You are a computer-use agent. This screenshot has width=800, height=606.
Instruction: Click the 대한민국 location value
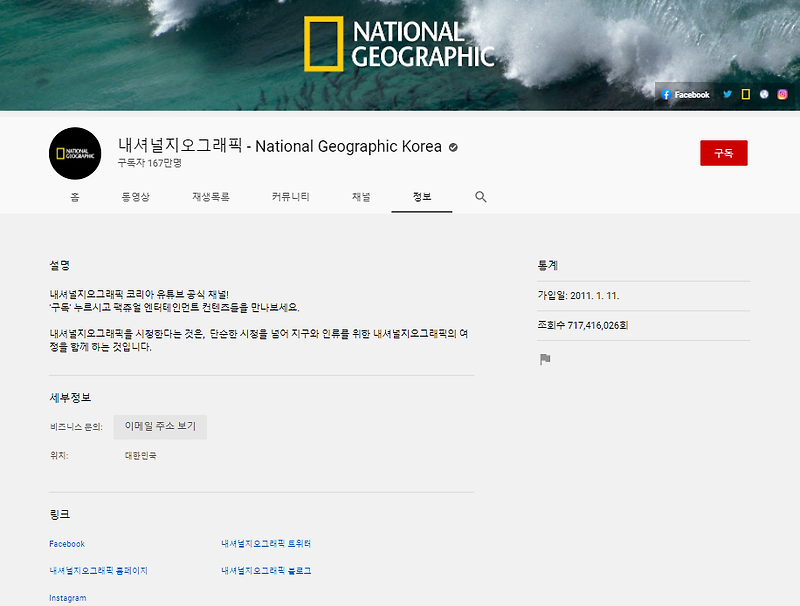[141, 456]
